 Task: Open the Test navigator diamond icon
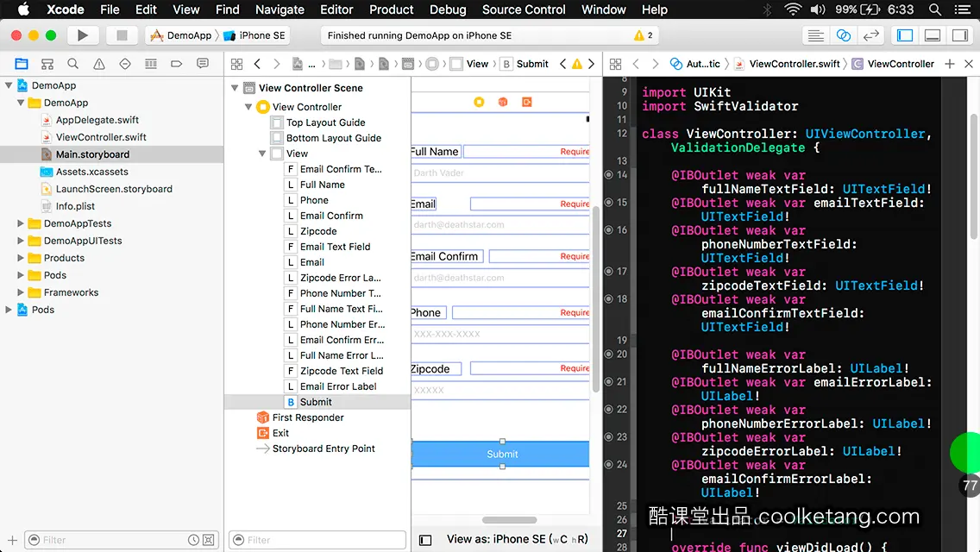(125, 64)
